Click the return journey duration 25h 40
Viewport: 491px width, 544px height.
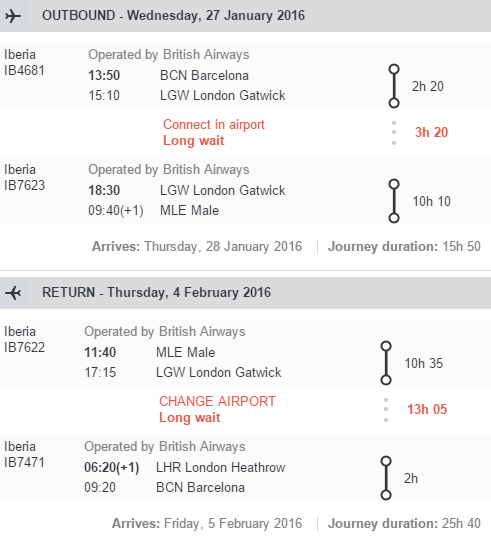462,523
